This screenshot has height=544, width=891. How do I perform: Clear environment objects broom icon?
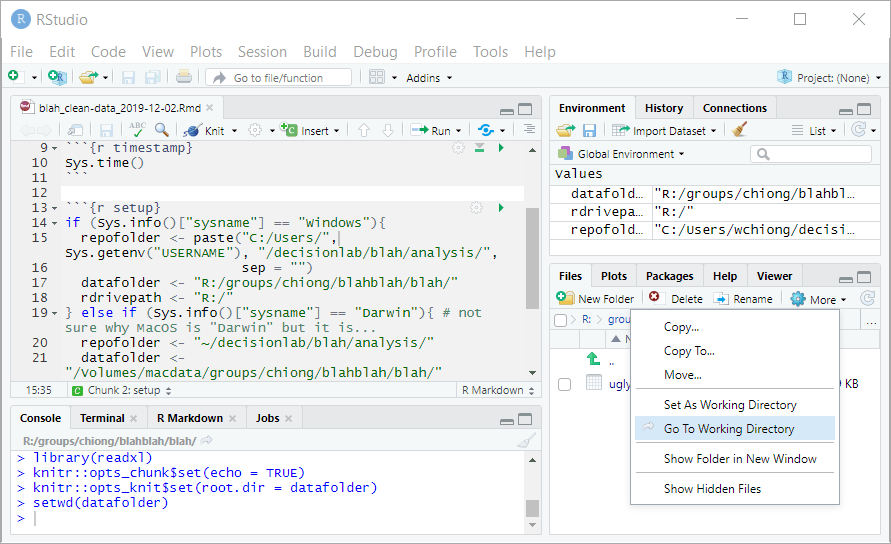(739, 130)
